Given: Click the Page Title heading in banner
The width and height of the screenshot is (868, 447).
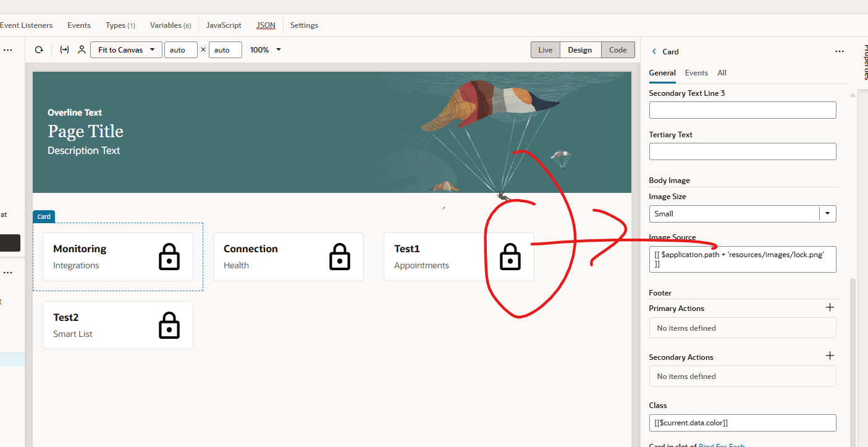Looking at the screenshot, I should point(85,131).
